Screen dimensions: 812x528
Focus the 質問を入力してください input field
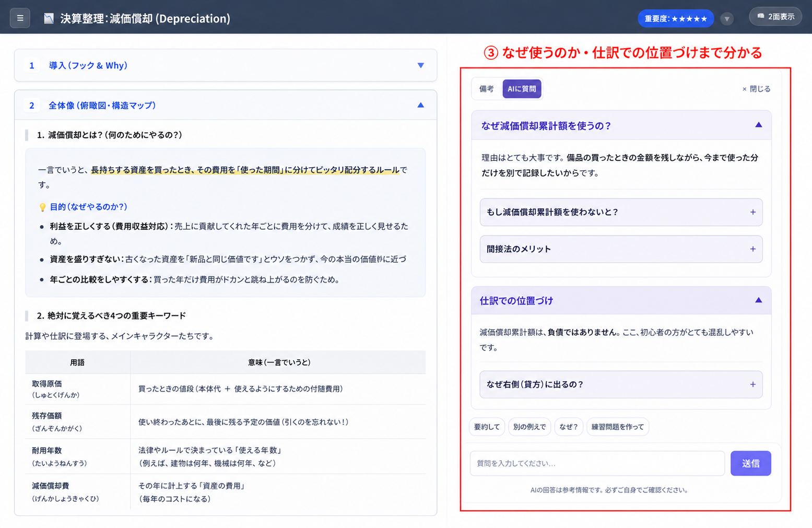(x=597, y=463)
